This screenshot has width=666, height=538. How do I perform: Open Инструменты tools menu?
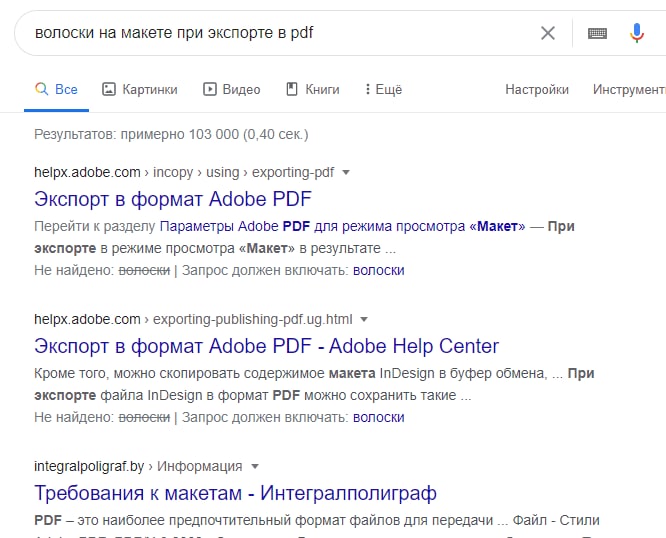pyautogui.click(x=629, y=89)
